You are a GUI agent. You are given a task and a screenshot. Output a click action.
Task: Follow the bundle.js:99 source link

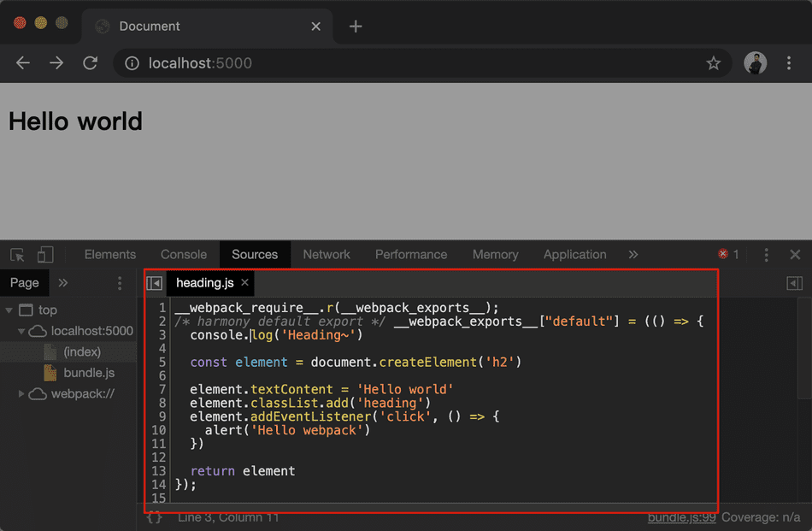(681, 517)
